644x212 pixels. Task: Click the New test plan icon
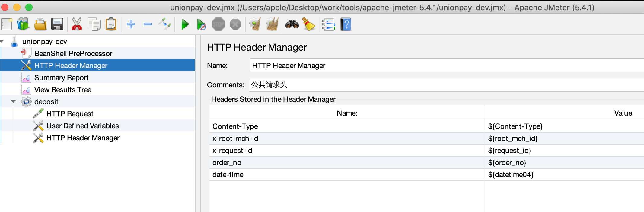pyautogui.click(x=7, y=24)
